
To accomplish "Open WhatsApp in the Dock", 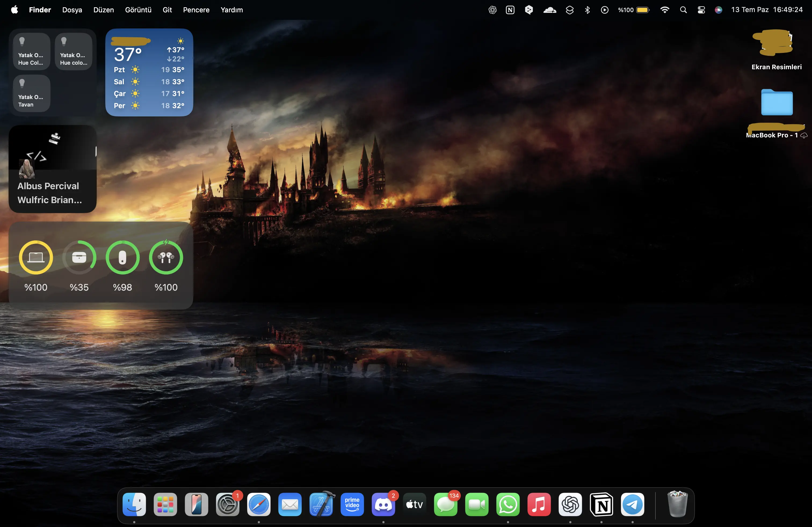I will (508, 504).
